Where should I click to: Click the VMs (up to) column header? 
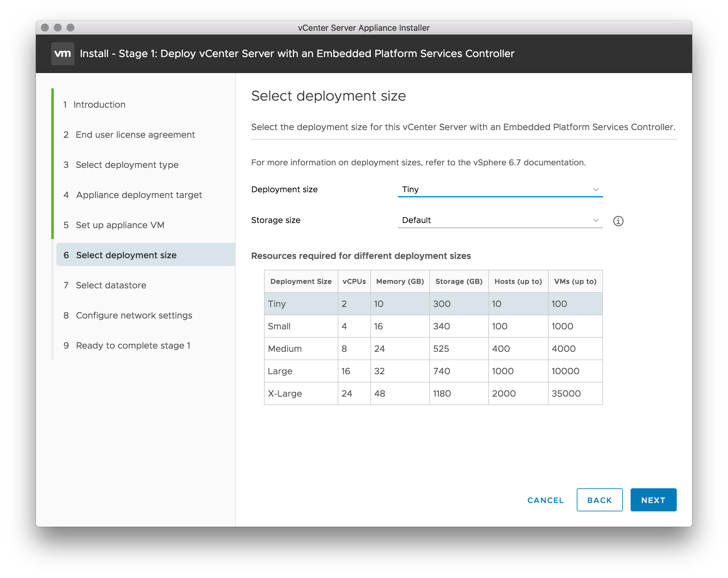click(575, 281)
